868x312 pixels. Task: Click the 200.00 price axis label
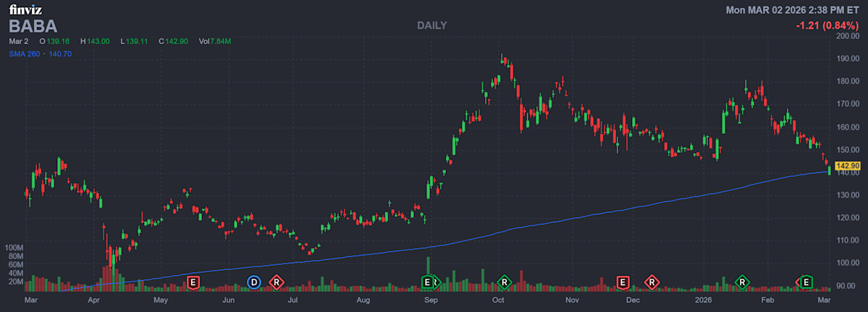pyautogui.click(x=846, y=35)
